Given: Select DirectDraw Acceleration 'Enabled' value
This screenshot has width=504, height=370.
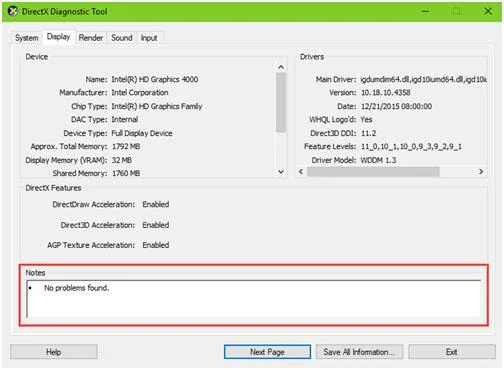Looking at the screenshot, I should point(156,204).
